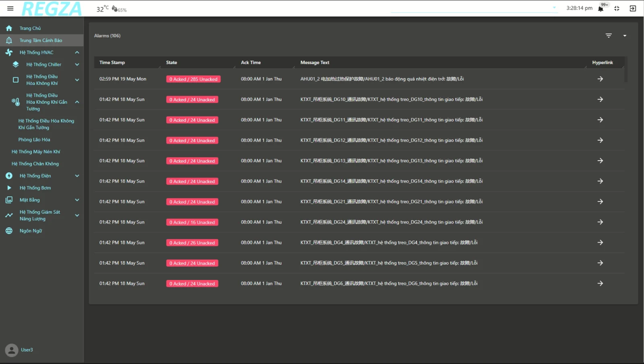Open hyperlink arrow for DG10 alarm
This screenshot has width=644, height=364.
click(x=600, y=99)
